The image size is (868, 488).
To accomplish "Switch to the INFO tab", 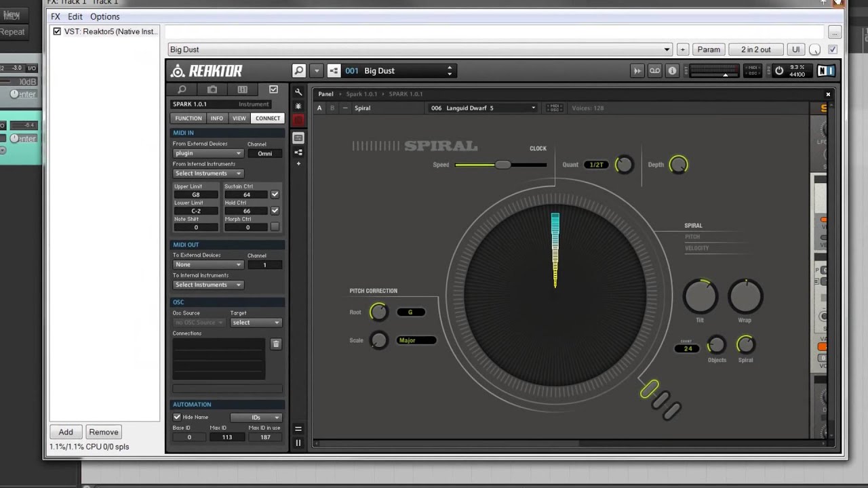I will [217, 118].
